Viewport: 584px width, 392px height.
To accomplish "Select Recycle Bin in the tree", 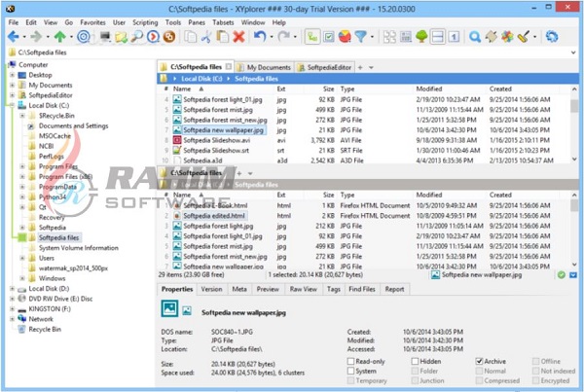I will [45, 330].
